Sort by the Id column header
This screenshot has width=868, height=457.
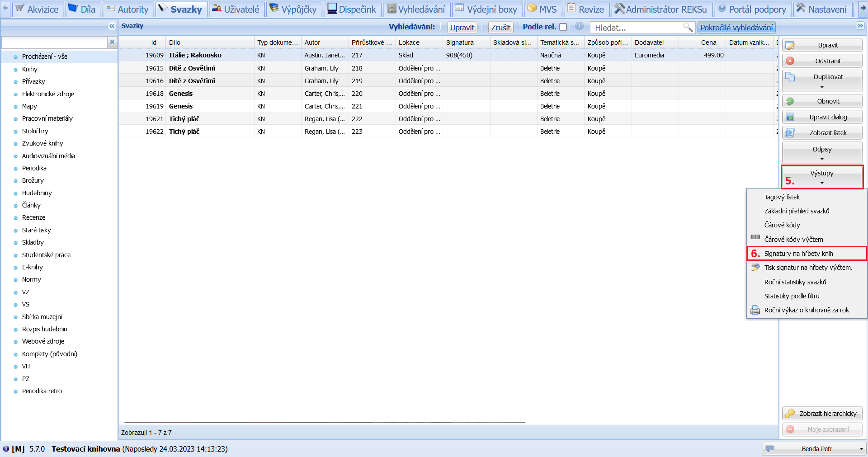coord(142,42)
